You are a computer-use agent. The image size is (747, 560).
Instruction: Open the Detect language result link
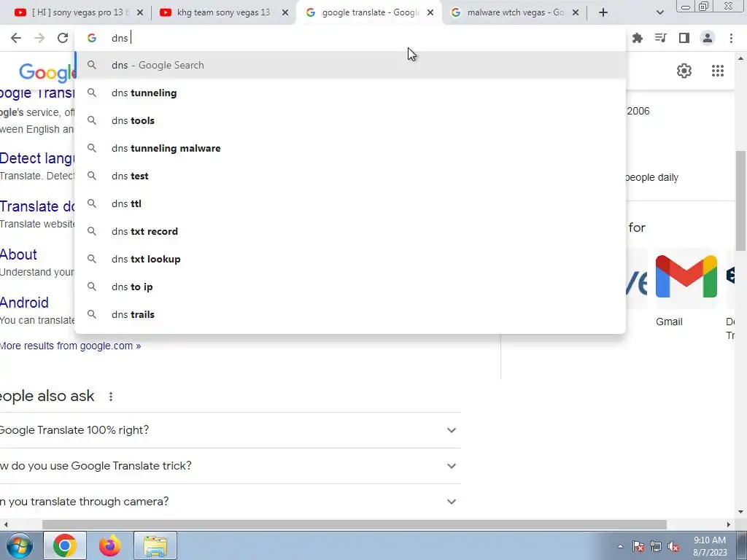tap(37, 158)
